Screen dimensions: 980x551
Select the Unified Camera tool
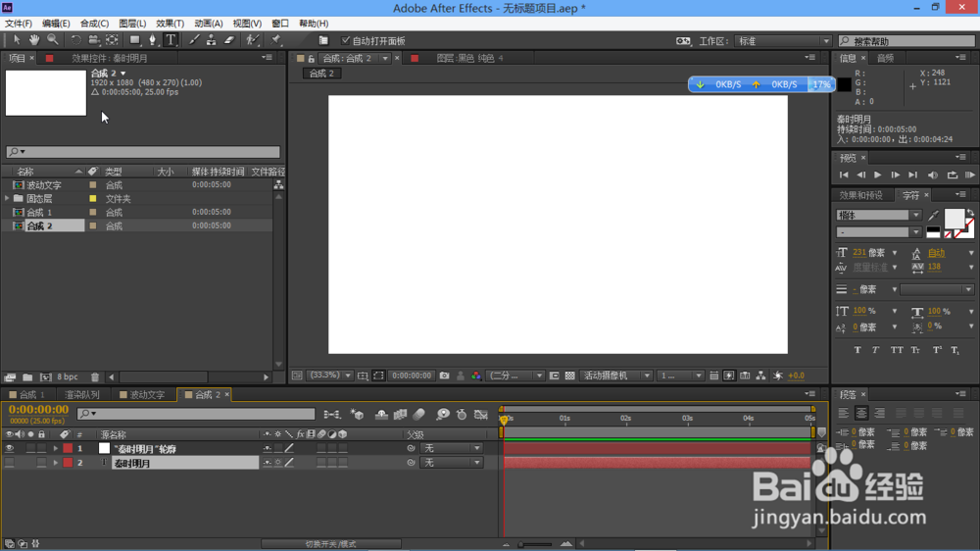[94, 40]
